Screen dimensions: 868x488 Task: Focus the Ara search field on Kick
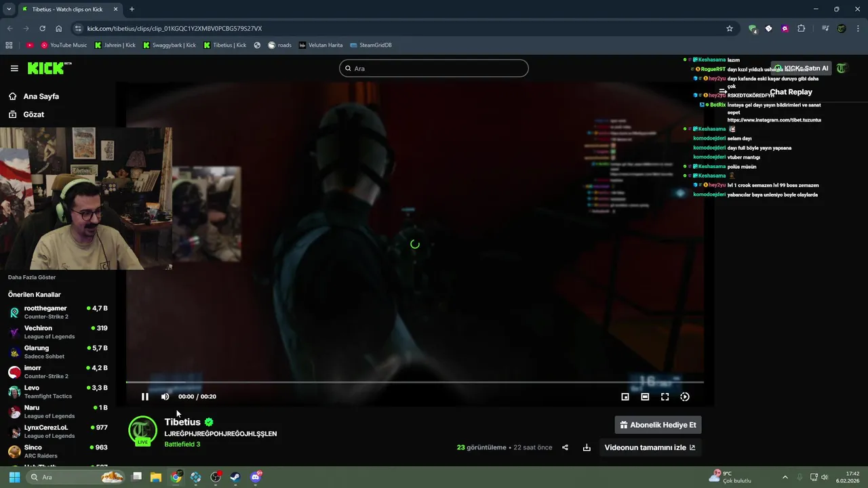[x=434, y=68]
